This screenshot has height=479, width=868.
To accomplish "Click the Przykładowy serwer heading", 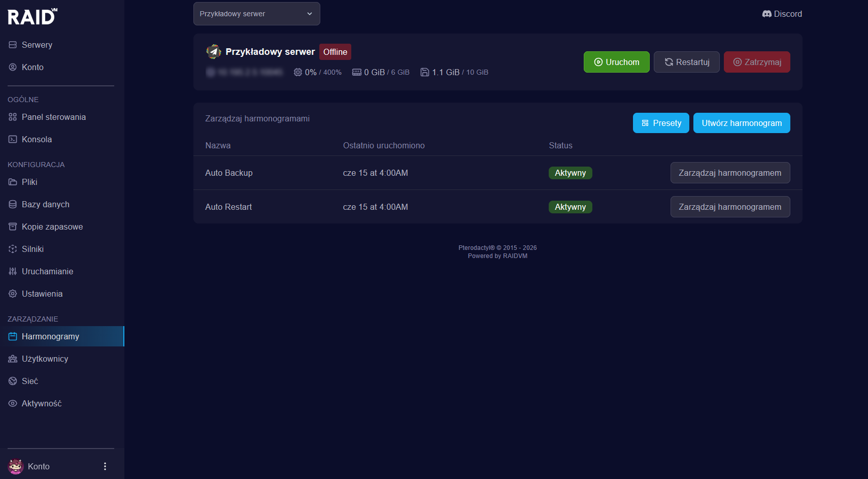I will tap(270, 52).
